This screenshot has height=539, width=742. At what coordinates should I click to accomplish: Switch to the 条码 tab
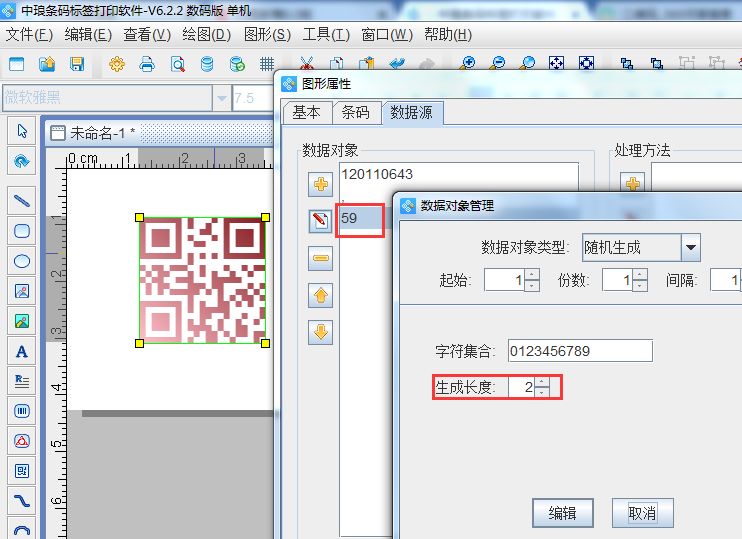click(355, 112)
